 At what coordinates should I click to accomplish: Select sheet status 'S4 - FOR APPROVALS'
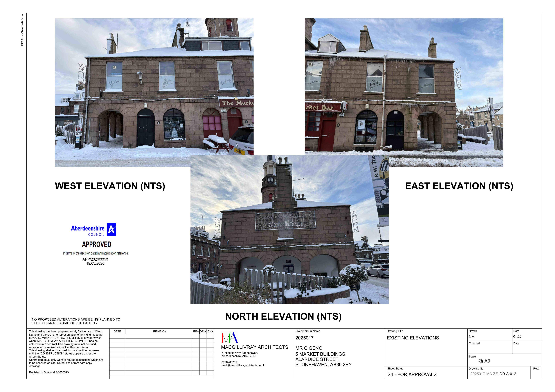click(412, 375)
